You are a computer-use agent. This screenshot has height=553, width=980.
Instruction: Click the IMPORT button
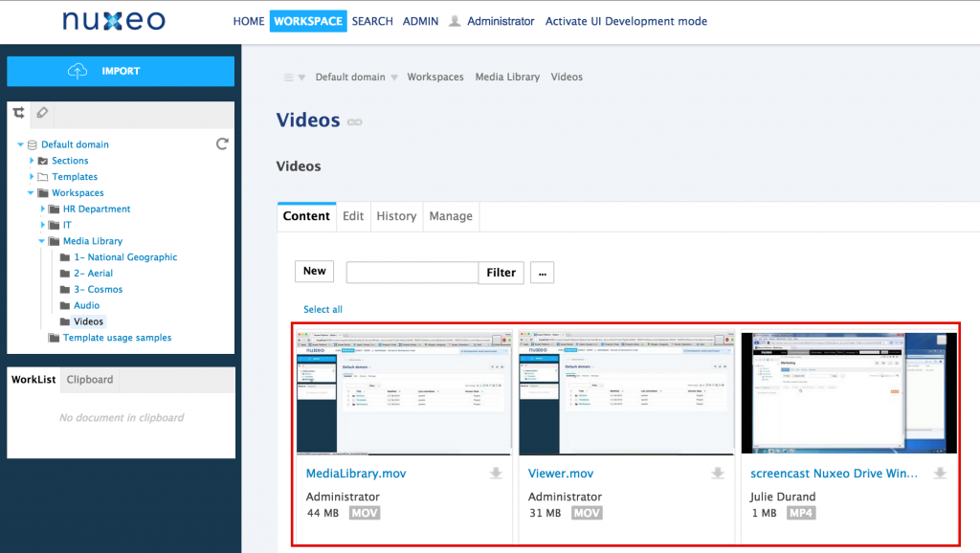point(121,72)
